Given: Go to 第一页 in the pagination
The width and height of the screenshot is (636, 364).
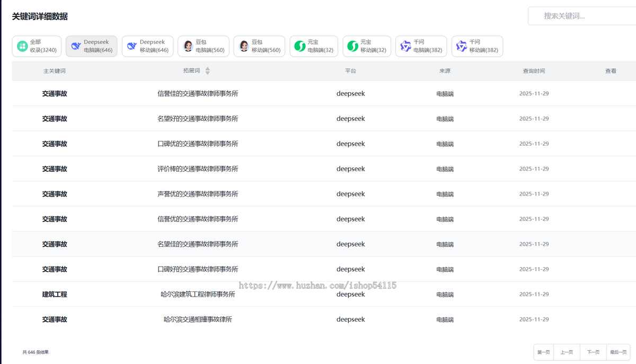Looking at the screenshot, I should (x=543, y=352).
